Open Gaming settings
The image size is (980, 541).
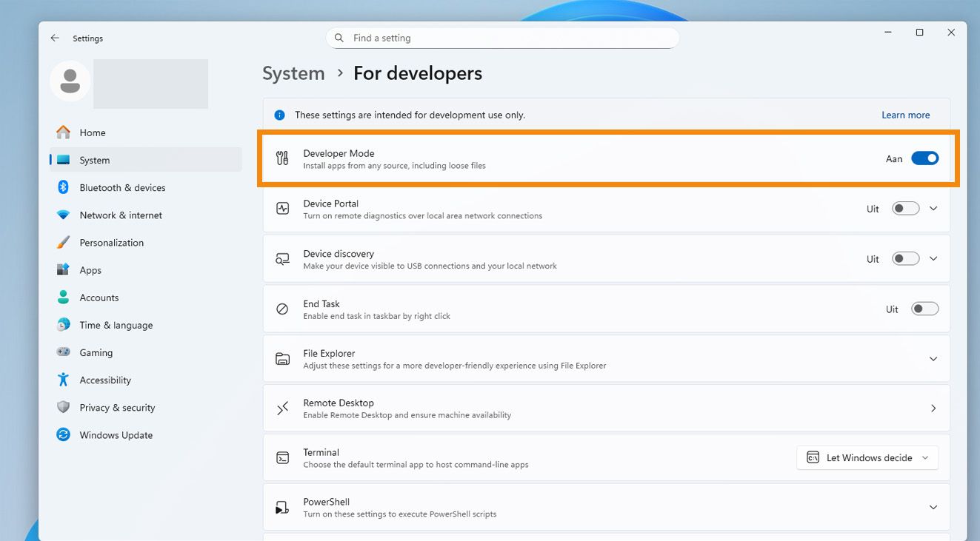tap(146, 352)
